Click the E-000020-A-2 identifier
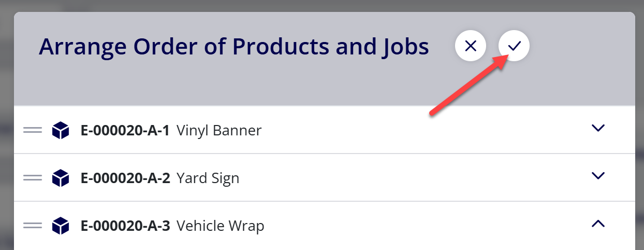 pos(125,178)
